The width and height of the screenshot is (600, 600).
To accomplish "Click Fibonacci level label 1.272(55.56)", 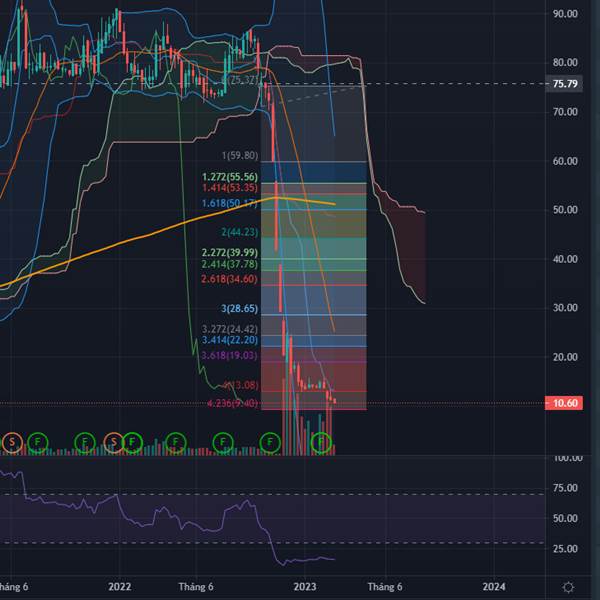I will tap(230, 177).
